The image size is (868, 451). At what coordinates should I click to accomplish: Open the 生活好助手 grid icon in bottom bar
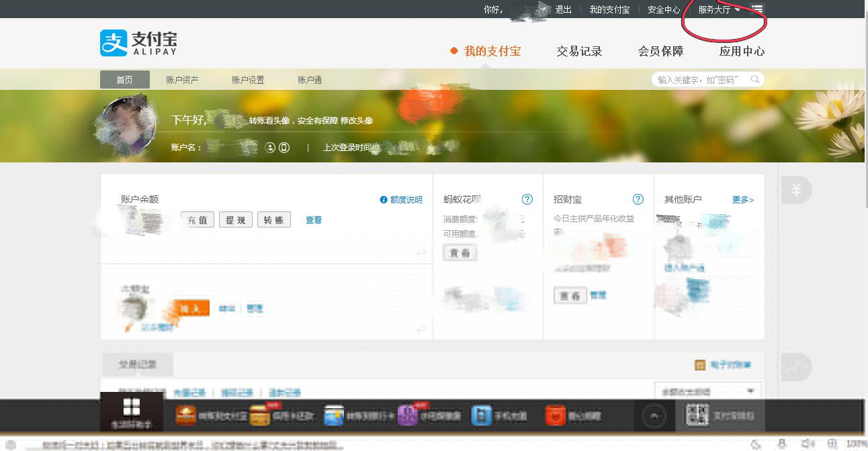[x=131, y=407]
